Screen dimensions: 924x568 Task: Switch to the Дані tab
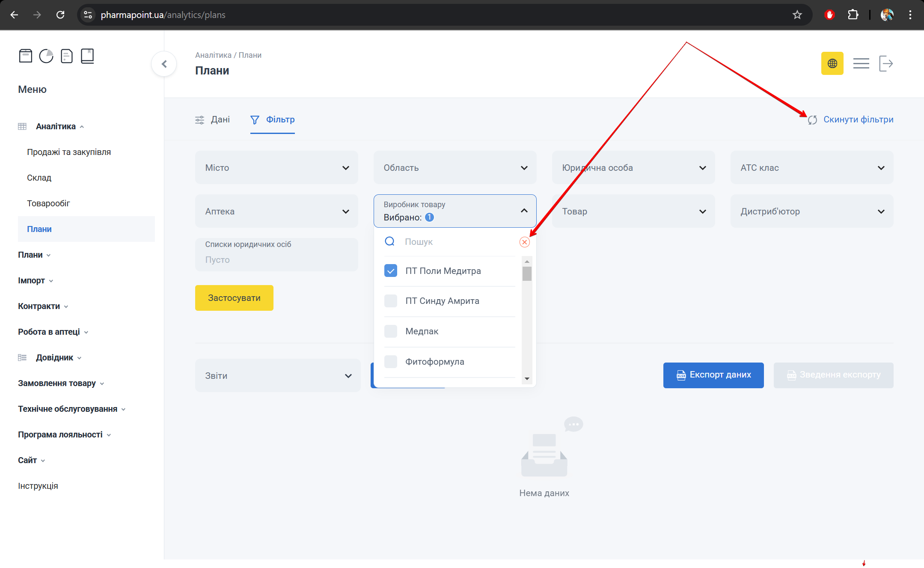tap(213, 120)
